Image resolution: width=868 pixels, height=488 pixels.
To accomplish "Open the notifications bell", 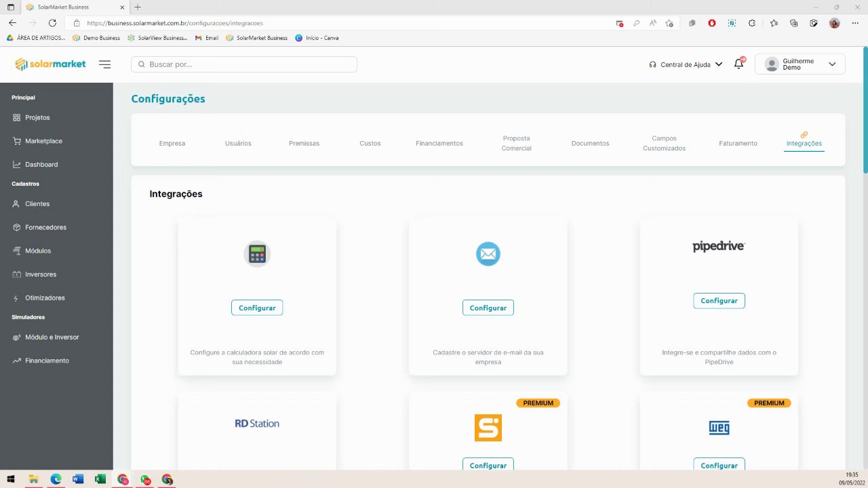I will pyautogui.click(x=739, y=64).
